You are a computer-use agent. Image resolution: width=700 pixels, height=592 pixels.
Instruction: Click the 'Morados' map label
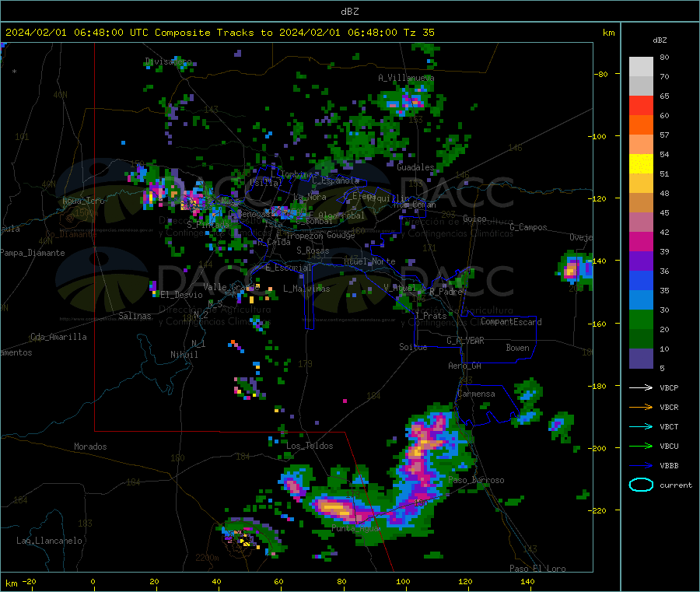(90, 447)
